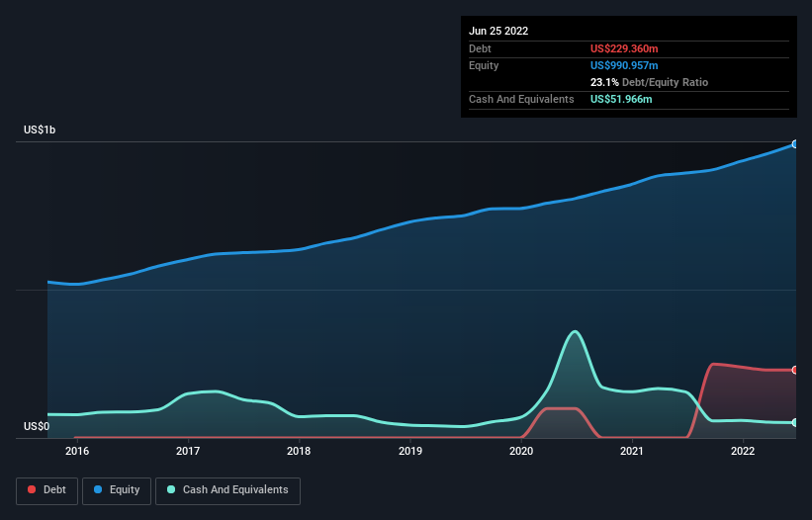Viewport: 812px width, 520px height.
Task: Click the 2019 axis label
Action: (410, 451)
